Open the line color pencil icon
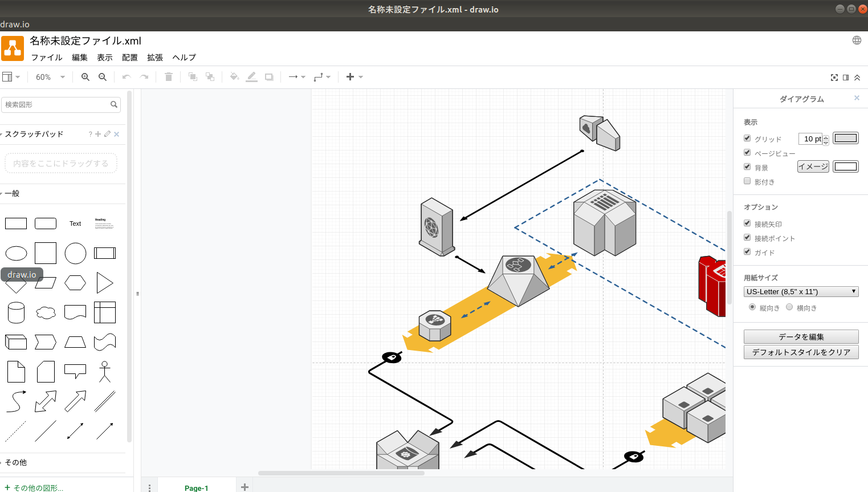The height and width of the screenshot is (492, 868). (x=251, y=76)
